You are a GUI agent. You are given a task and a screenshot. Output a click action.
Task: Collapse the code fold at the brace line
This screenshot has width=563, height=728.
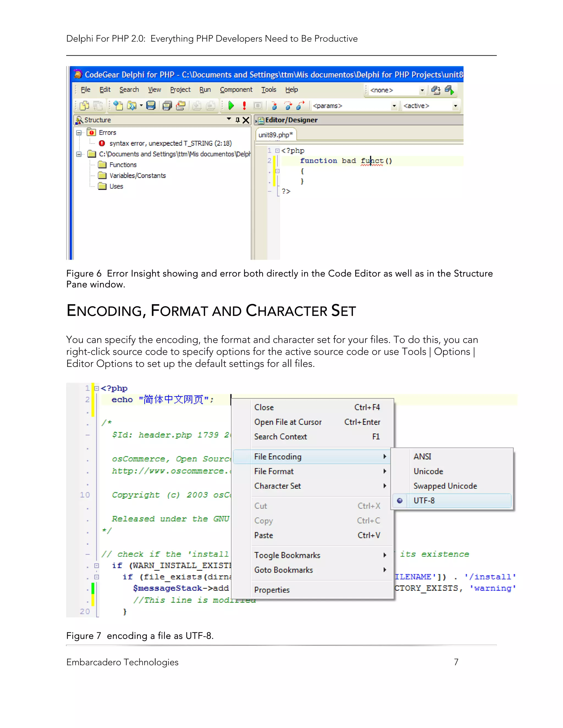click(277, 171)
